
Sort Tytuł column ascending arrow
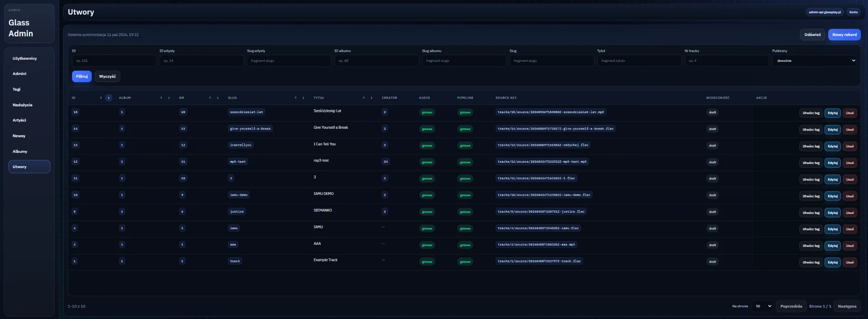(x=363, y=98)
